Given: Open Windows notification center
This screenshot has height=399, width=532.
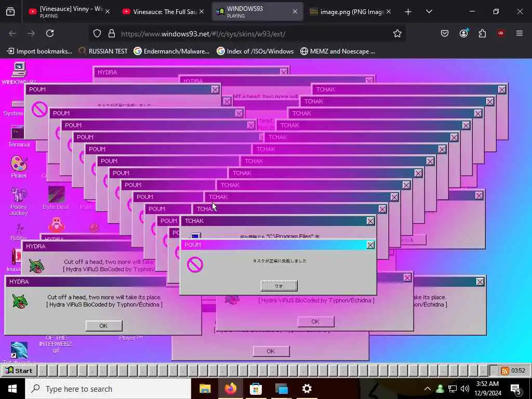Looking at the screenshot, I should (516, 389).
